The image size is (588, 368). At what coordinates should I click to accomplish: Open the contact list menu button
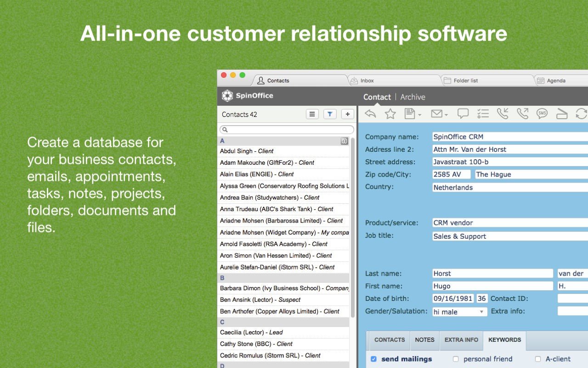(x=312, y=115)
